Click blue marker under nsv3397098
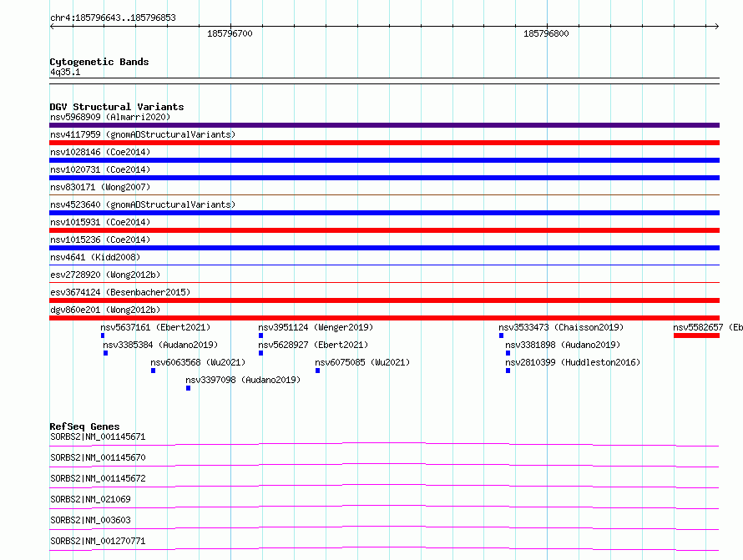 188,388
